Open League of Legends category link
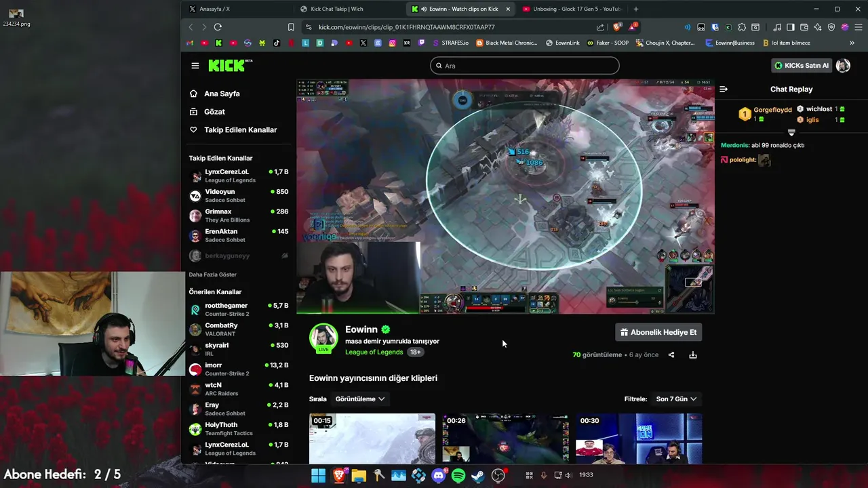The height and width of the screenshot is (488, 868). coord(374,352)
